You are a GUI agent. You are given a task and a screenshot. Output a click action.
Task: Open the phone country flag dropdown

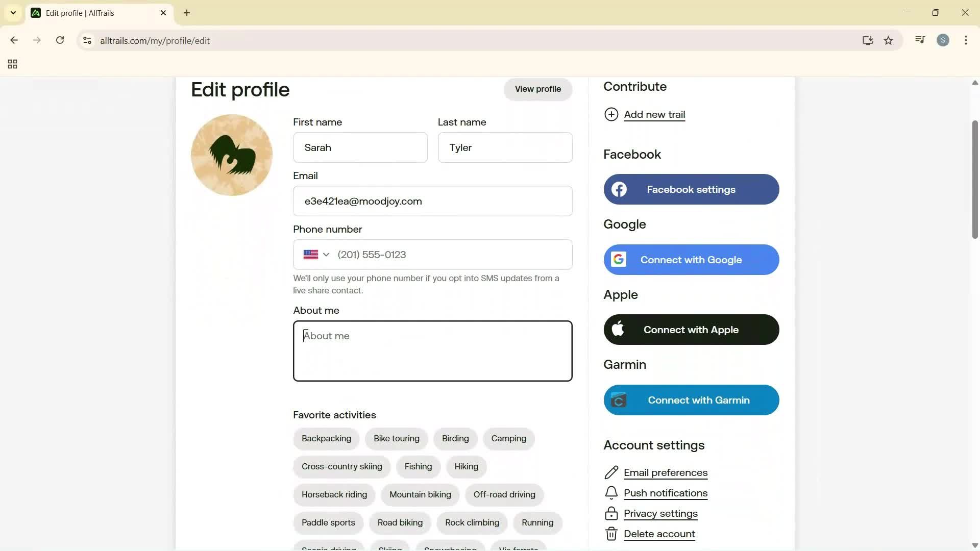click(x=315, y=254)
